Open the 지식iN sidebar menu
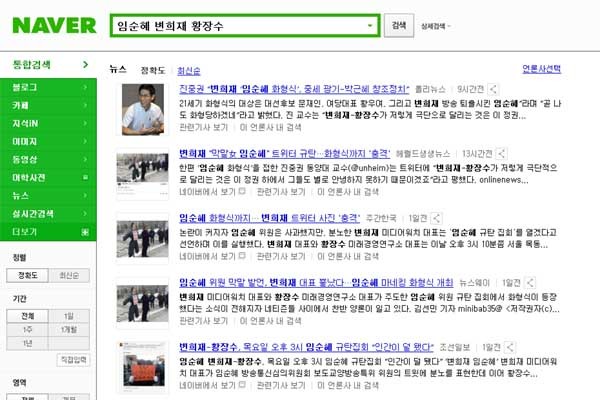 [48, 123]
